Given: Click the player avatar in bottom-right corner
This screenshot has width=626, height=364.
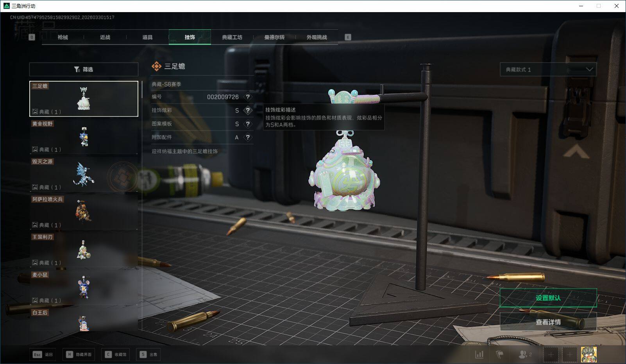Looking at the screenshot, I should pos(588,354).
